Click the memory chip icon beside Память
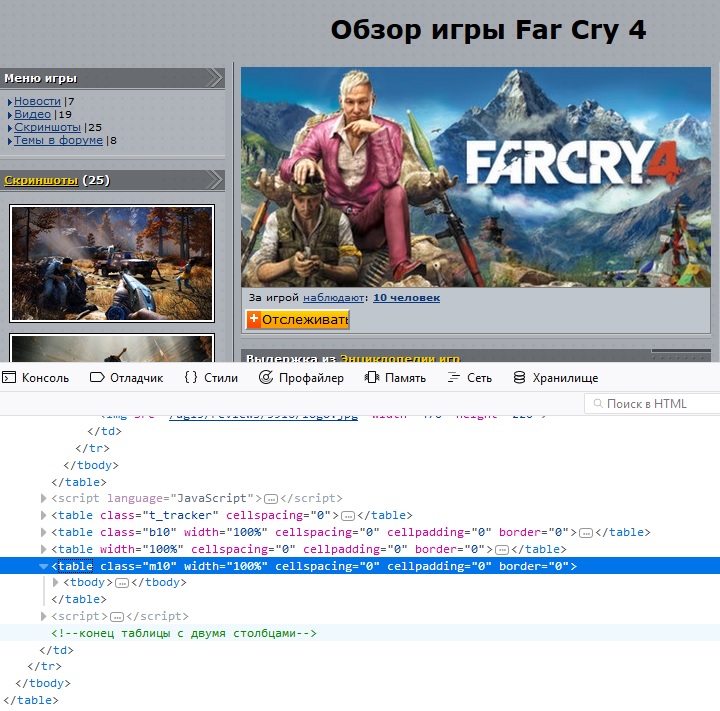 pos(372,378)
